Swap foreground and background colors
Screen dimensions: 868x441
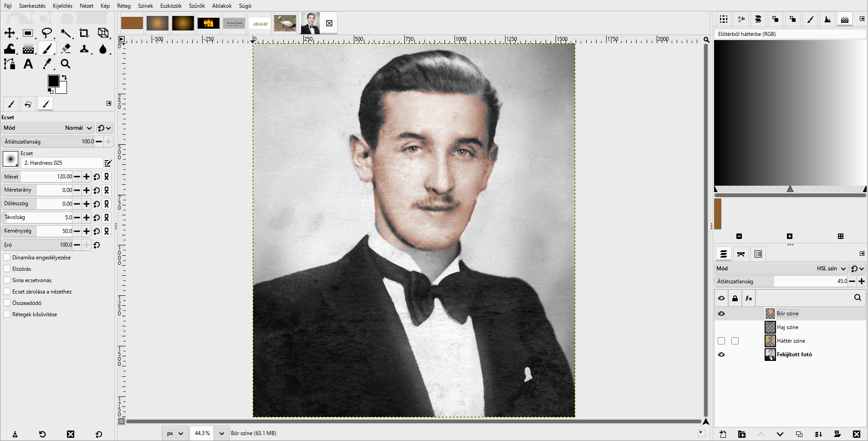[64, 77]
